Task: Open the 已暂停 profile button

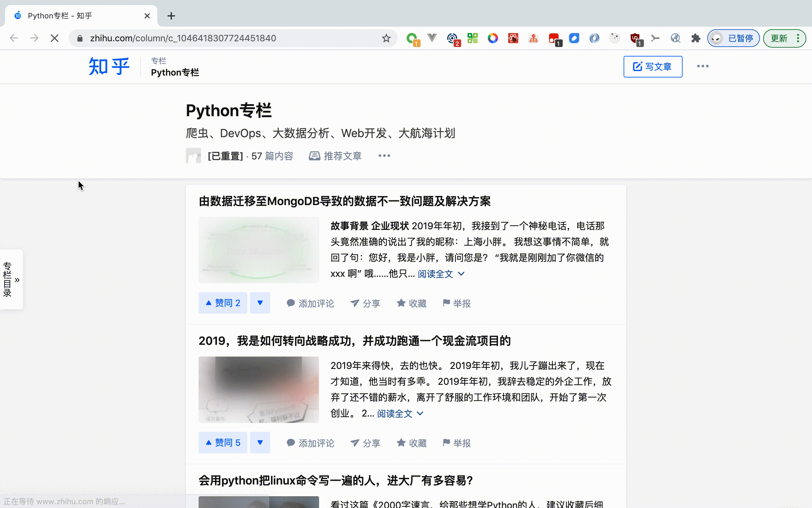Action: click(733, 38)
